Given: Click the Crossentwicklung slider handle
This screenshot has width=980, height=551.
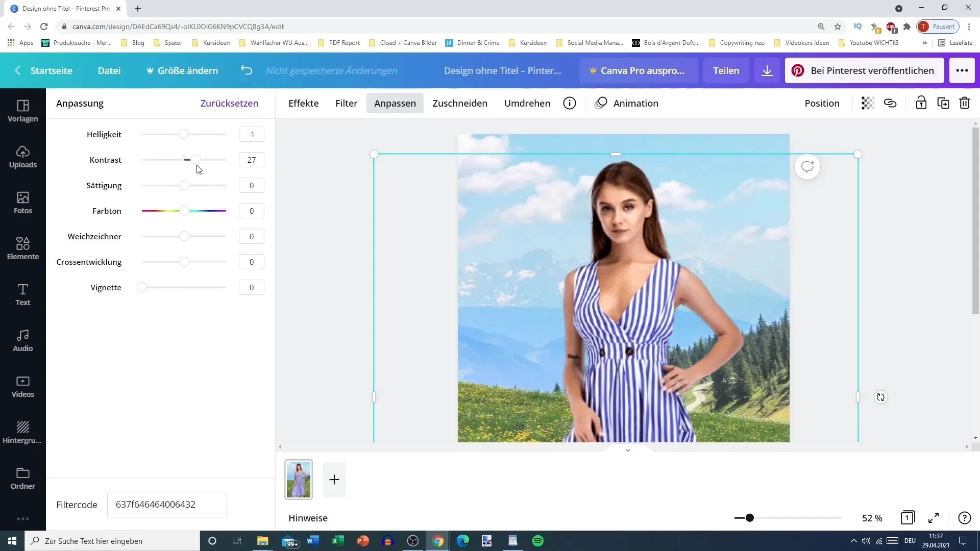Looking at the screenshot, I should [184, 262].
